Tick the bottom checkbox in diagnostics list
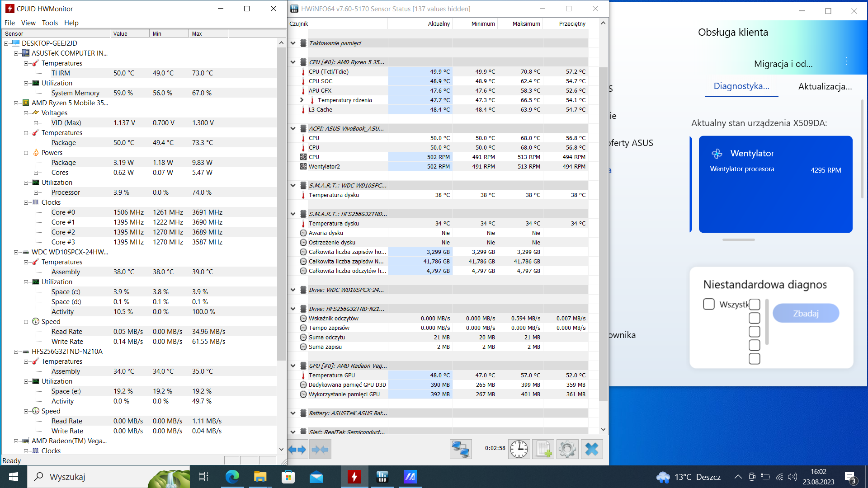The width and height of the screenshot is (868, 488). pyautogui.click(x=754, y=359)
